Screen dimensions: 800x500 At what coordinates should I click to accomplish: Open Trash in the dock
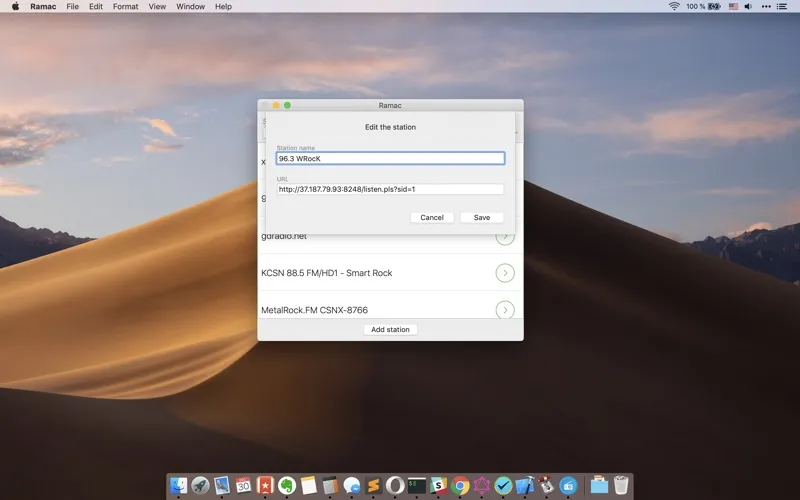pyautogui.click(x=621, y=485)
